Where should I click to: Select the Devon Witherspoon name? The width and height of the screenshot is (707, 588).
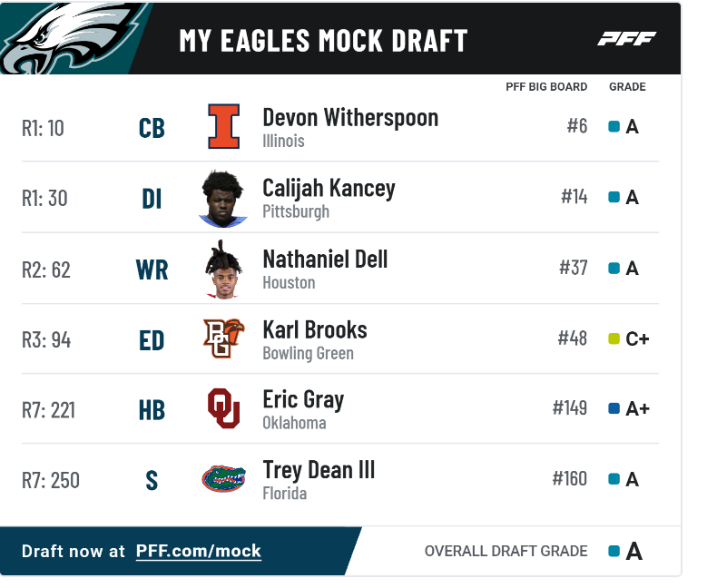pyautogui.click(x=350, y=118)
